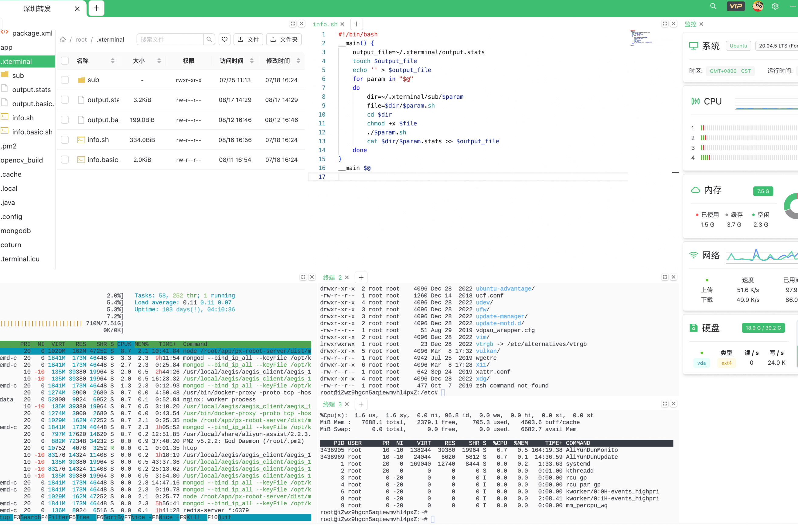Go to home directory icon in breadcrumb
798x532 pixels.
63,39
